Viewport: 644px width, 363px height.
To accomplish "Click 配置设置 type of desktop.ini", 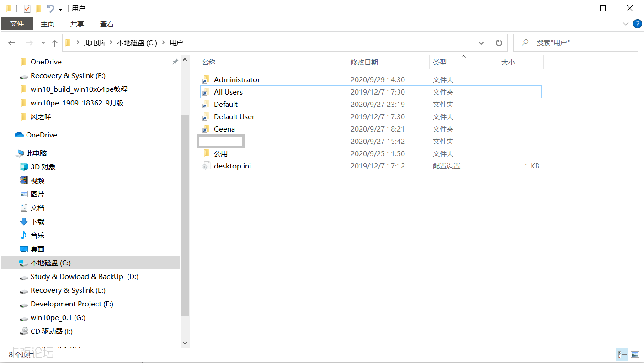I will coord(447,166).
